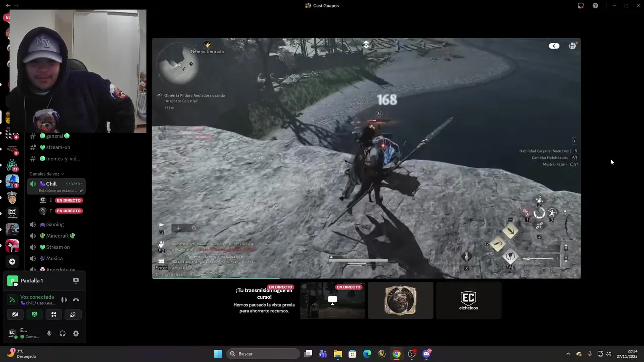Toggle screen share button
The width and height of the screenshot is (644, 362).
[x=34, y=314]
